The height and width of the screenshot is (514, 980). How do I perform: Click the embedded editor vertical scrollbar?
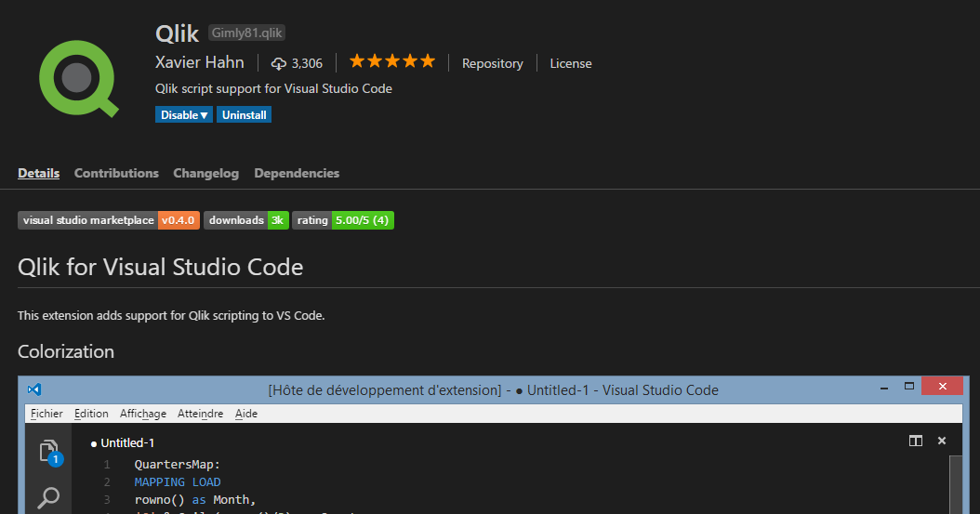pos(956,484)
